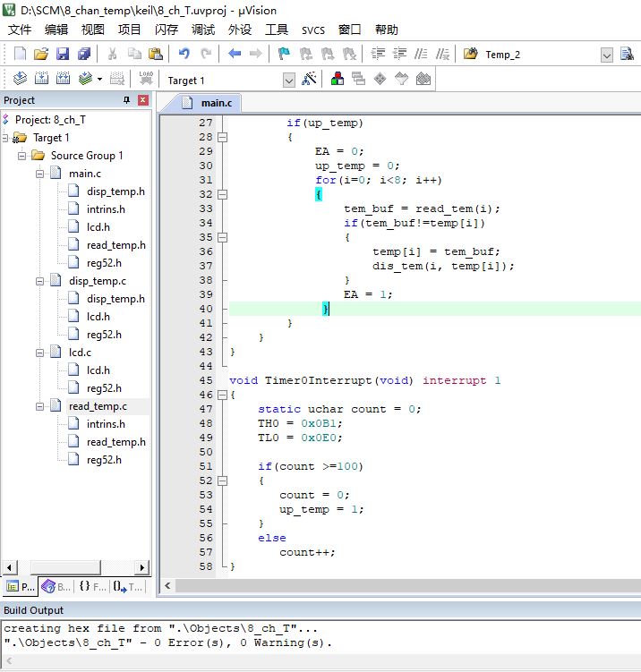
Task: Switch to the Functions panel tab
Action: click(x=91, y=586)
